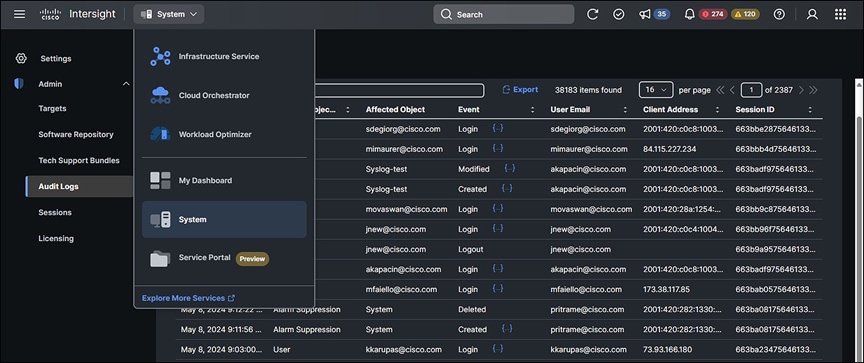Viewport: 864px width, 363px height.
Task: Go to previous page arrow
Action: [732, 90]
